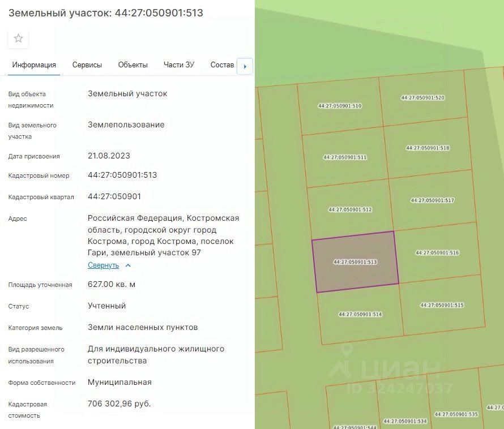504x429 pixels.
Task: Add the parcel to favorites via the star icon
Action: tap(18, 38)
